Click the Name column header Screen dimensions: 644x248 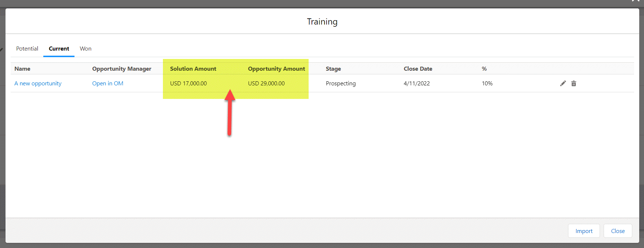tap(22, 69)
